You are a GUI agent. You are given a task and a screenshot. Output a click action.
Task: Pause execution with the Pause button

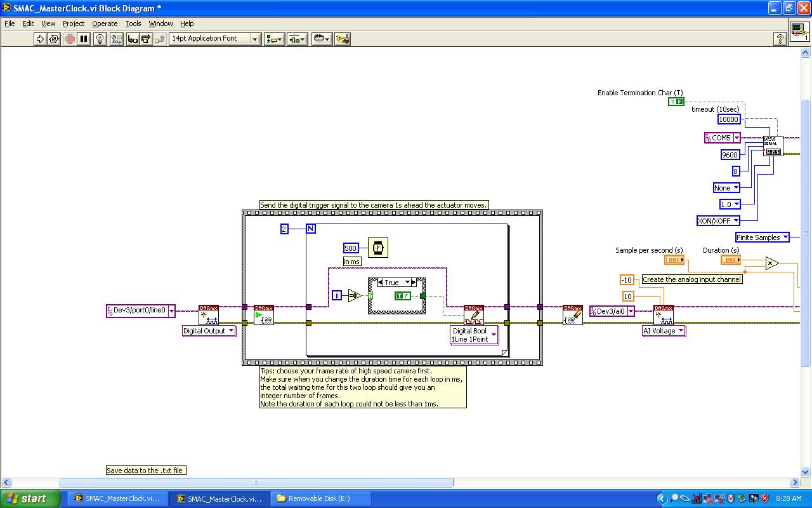pyautogui.click(x=84, y=39)
